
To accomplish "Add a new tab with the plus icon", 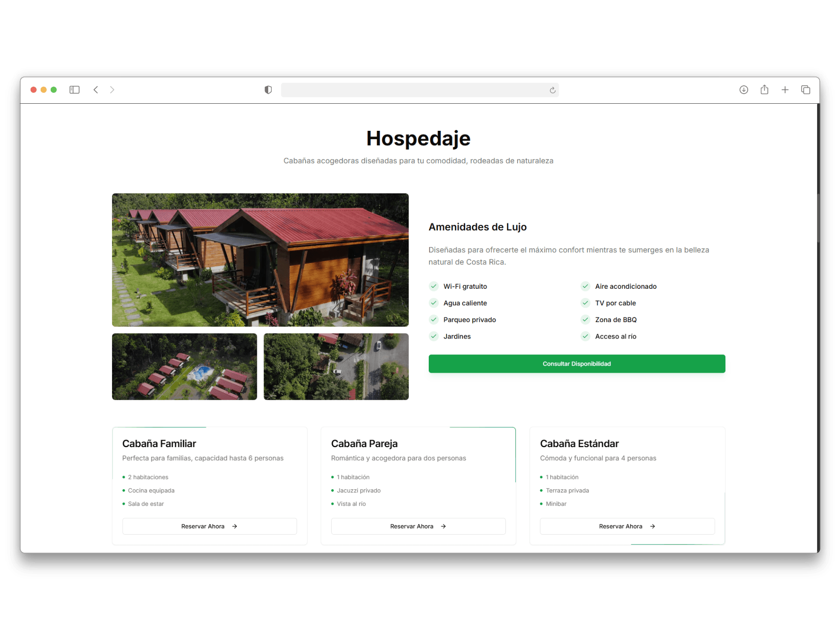I will coord(785,90).
